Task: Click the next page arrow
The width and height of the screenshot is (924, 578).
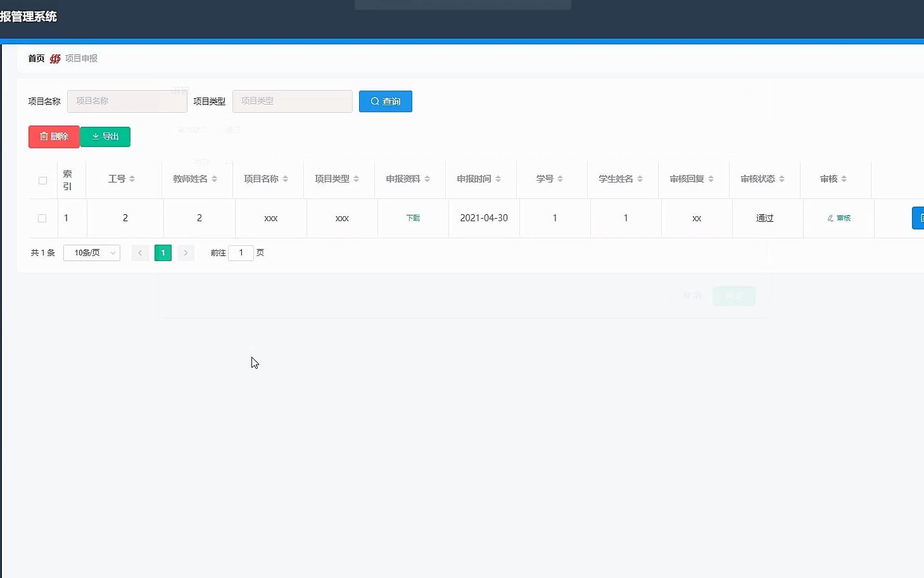Action: [x=186, y=253]
